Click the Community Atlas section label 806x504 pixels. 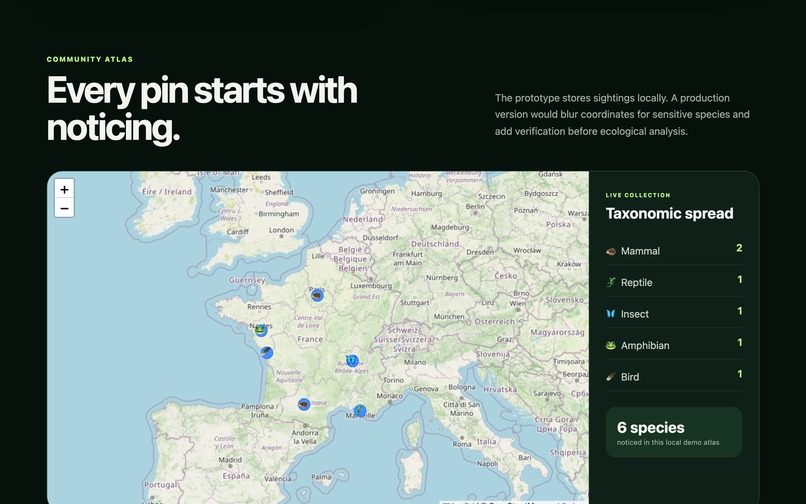(x=90, y=59)
